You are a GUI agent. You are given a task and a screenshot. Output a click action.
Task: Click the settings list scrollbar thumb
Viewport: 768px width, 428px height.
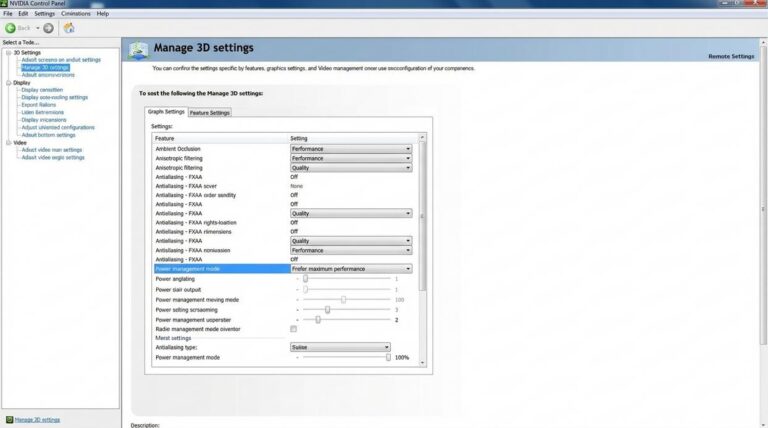click(x=422, y=215)
